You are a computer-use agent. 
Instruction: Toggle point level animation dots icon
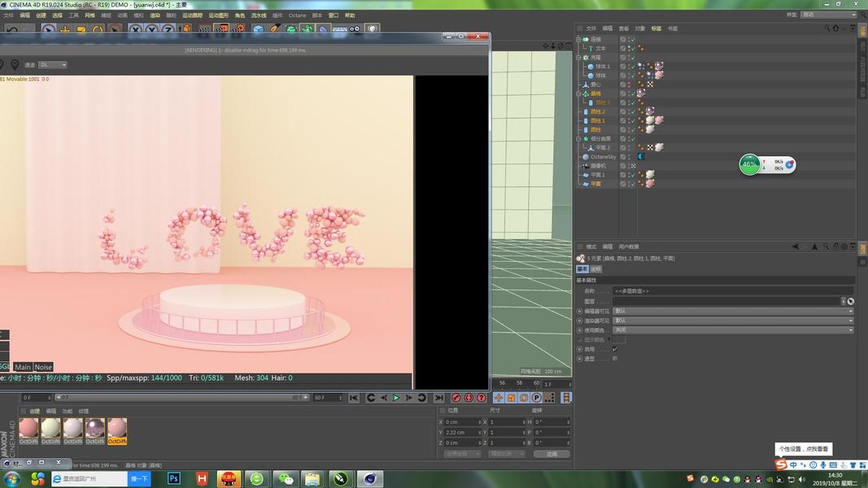[549, 398]
